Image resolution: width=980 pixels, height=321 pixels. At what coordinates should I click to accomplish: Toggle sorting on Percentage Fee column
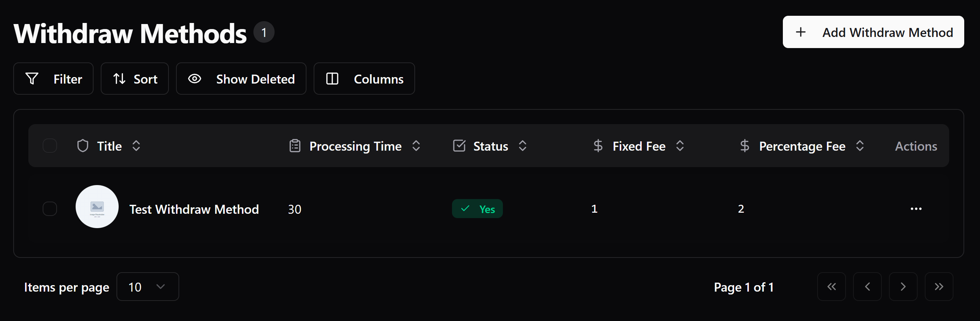point(861,146)
